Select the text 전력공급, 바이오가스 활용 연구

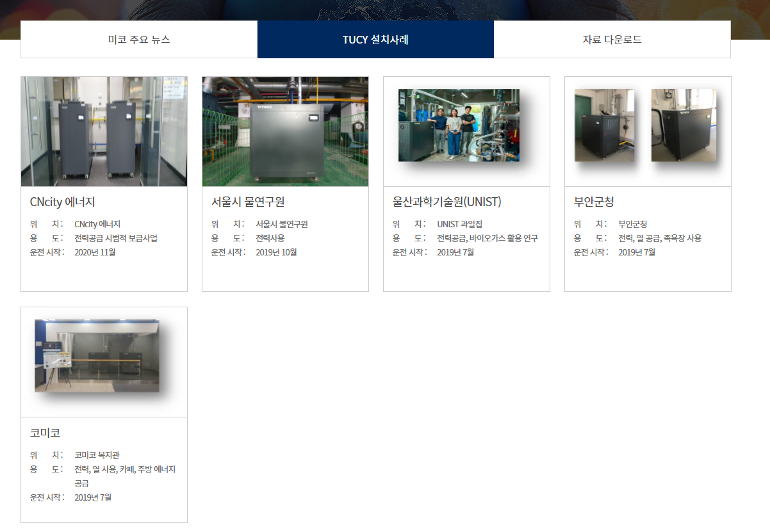click(x=487, y=238)
